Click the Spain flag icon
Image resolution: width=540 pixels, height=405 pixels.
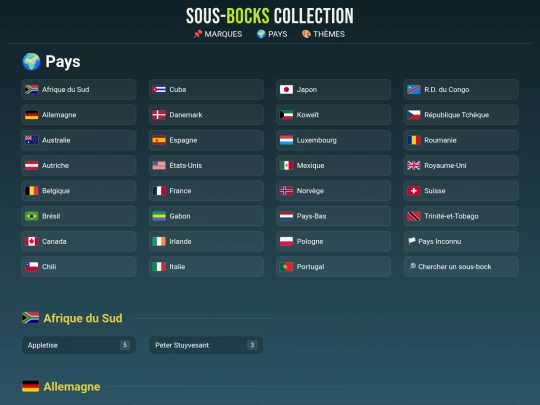click(159, 140)
